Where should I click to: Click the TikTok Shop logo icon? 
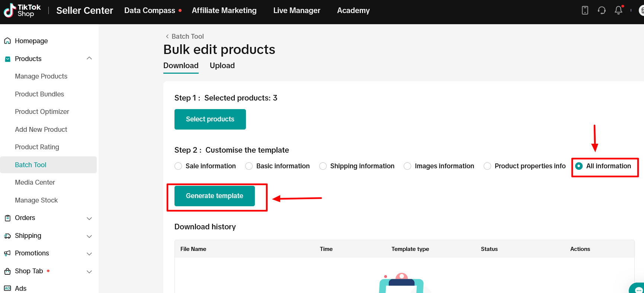(10, 10)
